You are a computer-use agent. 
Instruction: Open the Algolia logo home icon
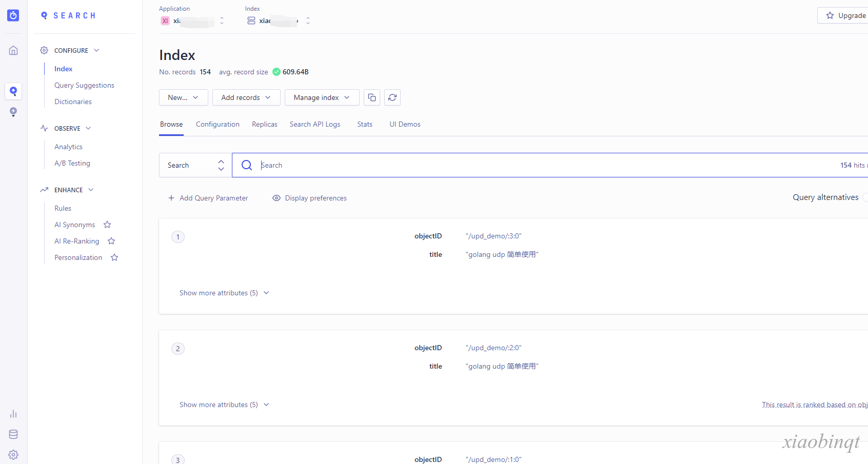[x=13, y=15]
